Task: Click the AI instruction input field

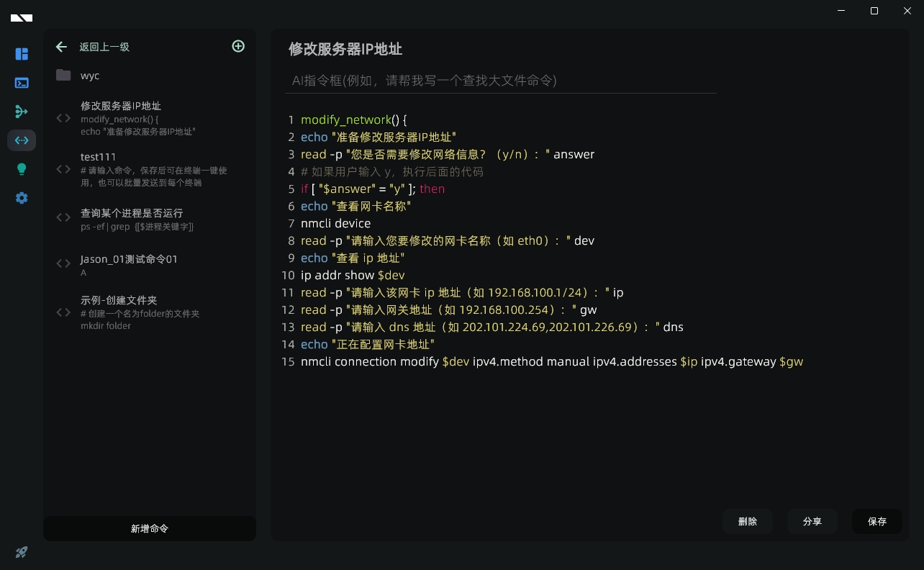Action: coord(501,81)
